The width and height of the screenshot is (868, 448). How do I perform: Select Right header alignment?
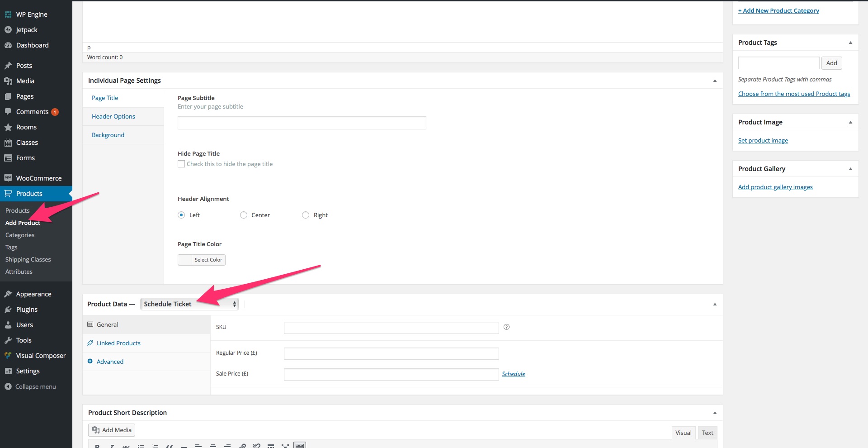(x=306, y=215)
